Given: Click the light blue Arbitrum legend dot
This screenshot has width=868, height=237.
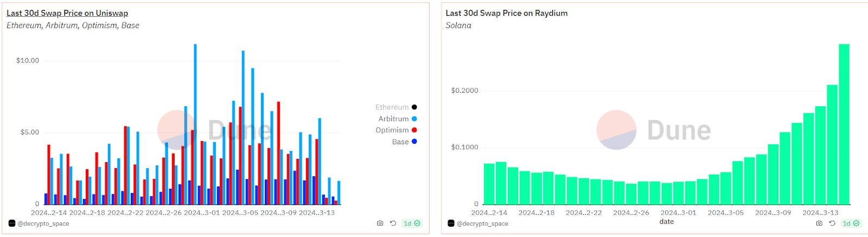Looking at the screenshot, I should (414, 119).
